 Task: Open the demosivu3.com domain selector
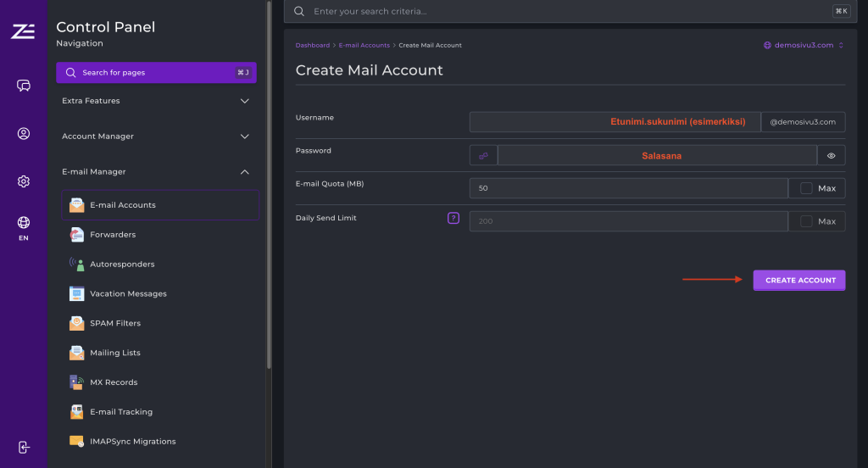coord(803,45)
